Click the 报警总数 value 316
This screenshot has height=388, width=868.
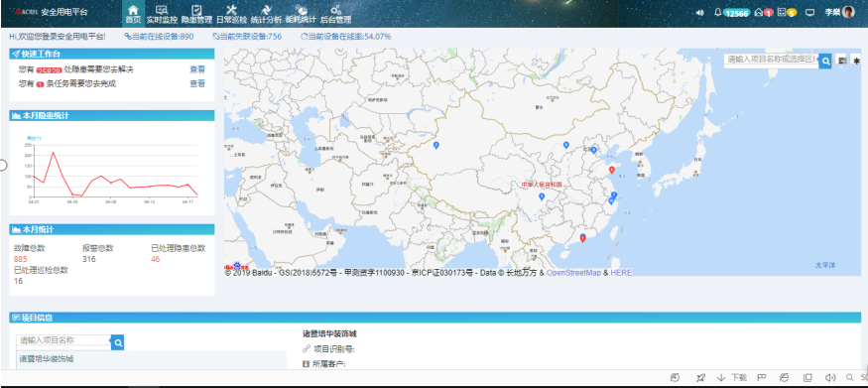89,259
